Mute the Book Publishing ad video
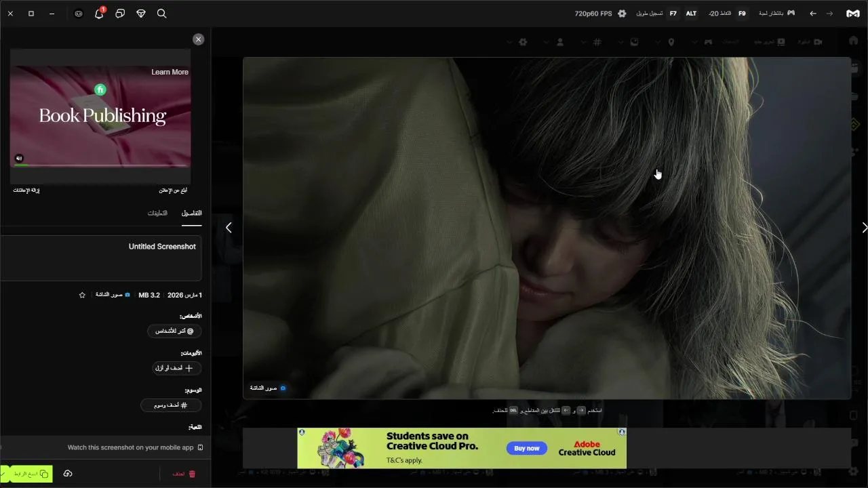The height and width of the screenshot is (488, 868). tap(19, 158)
